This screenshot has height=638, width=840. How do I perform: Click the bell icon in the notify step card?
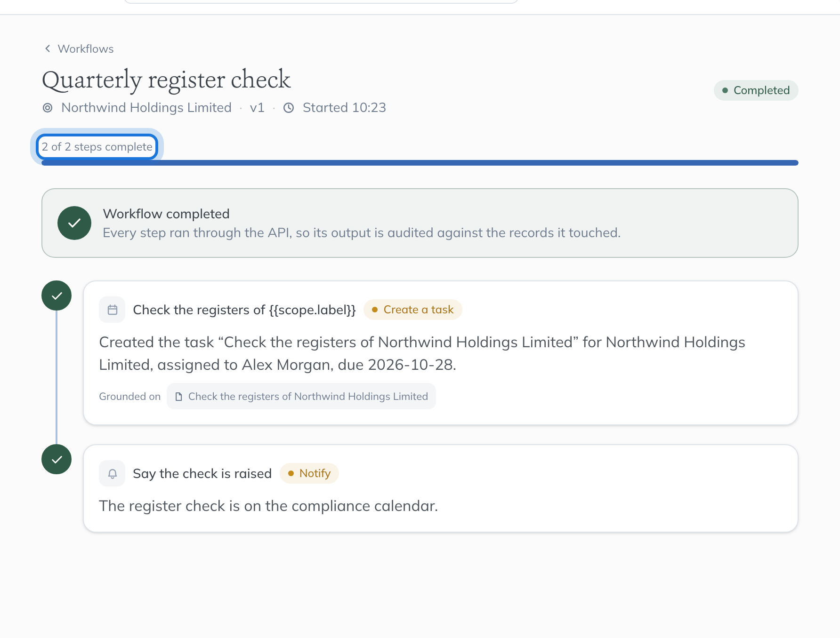112,473
